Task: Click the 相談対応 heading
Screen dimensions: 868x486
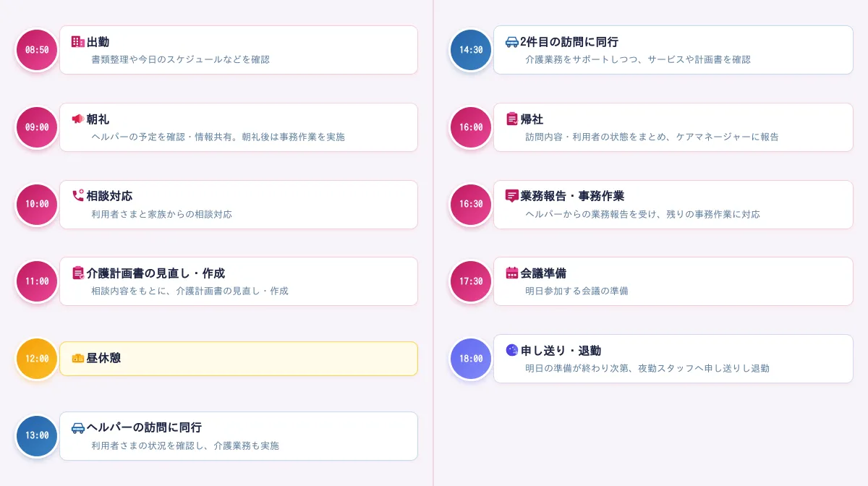Action: [x=110, y=196]
